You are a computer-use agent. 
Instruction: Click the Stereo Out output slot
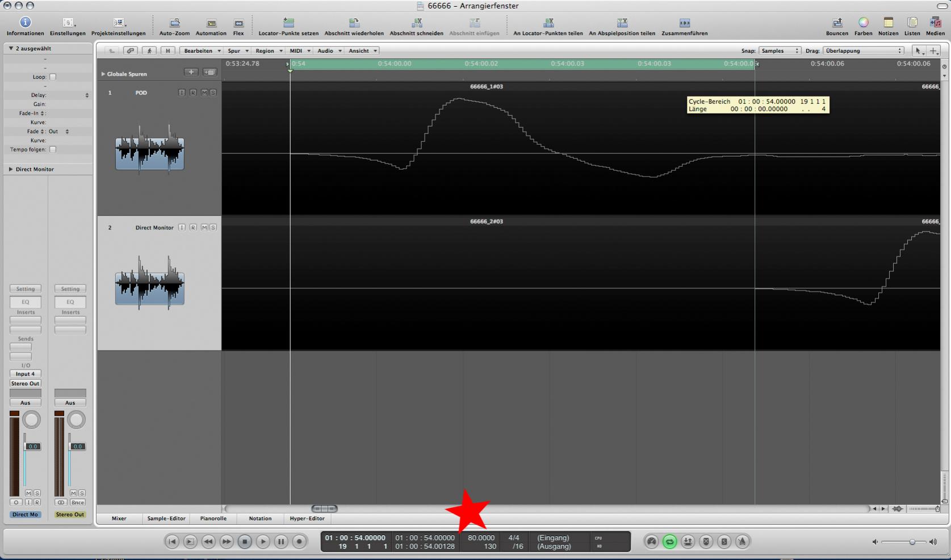tap(26, 384)
